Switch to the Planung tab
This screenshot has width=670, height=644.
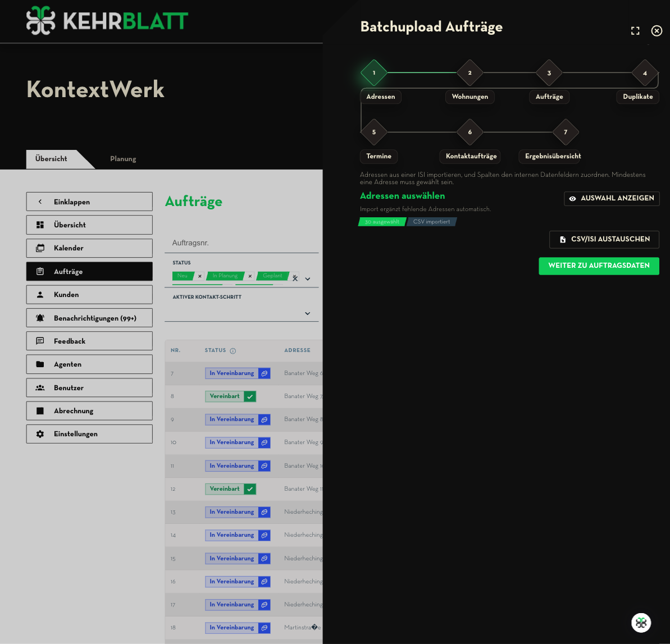123,159
